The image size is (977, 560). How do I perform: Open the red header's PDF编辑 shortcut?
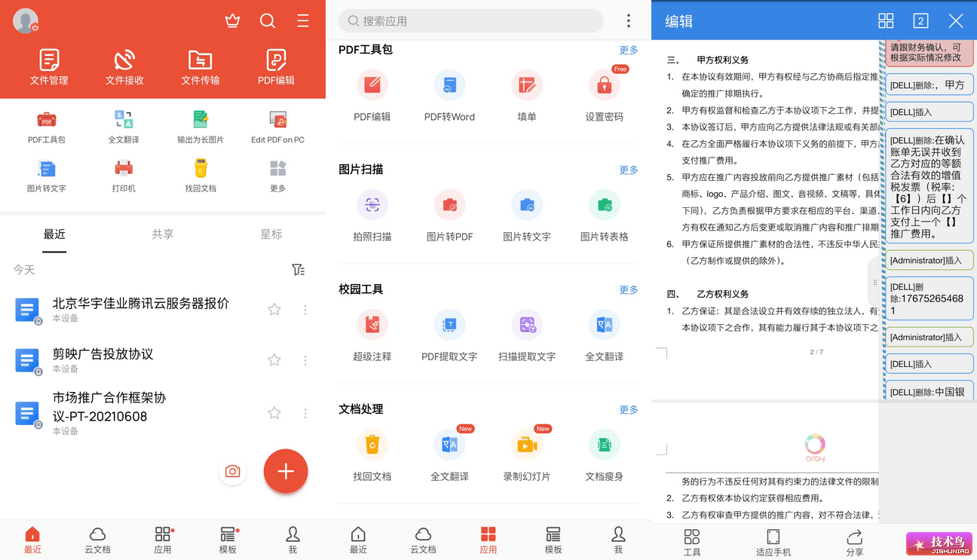[276, 67]
